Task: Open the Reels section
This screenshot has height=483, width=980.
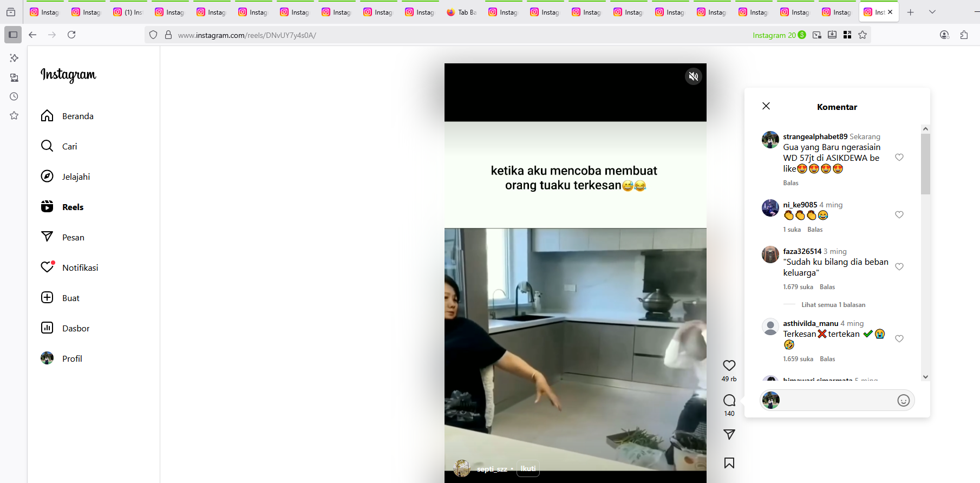Action: point(62,207)
